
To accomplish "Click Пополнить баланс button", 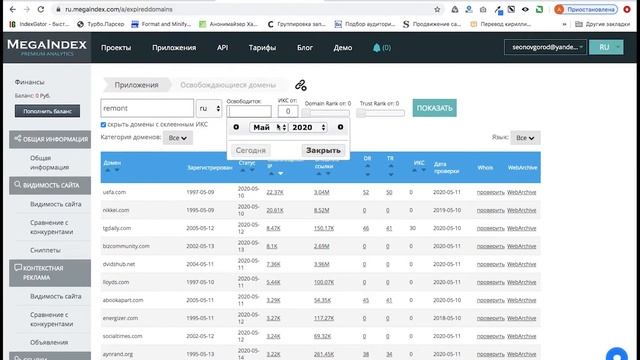I will pos(47,111).
